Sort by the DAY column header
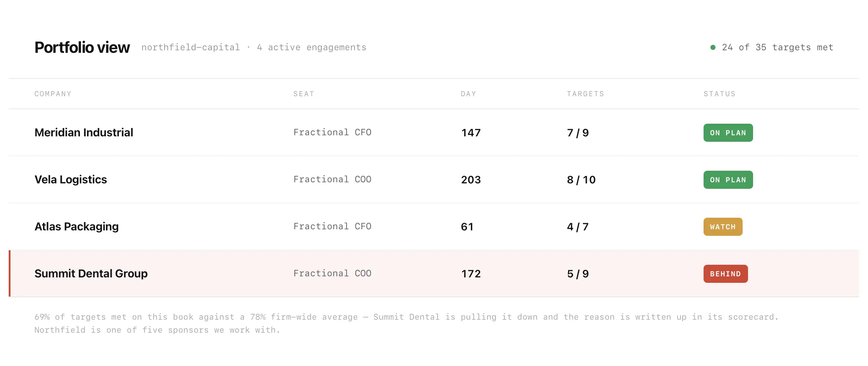This screenshot has height=366, width=868. [x=468, y=94]
